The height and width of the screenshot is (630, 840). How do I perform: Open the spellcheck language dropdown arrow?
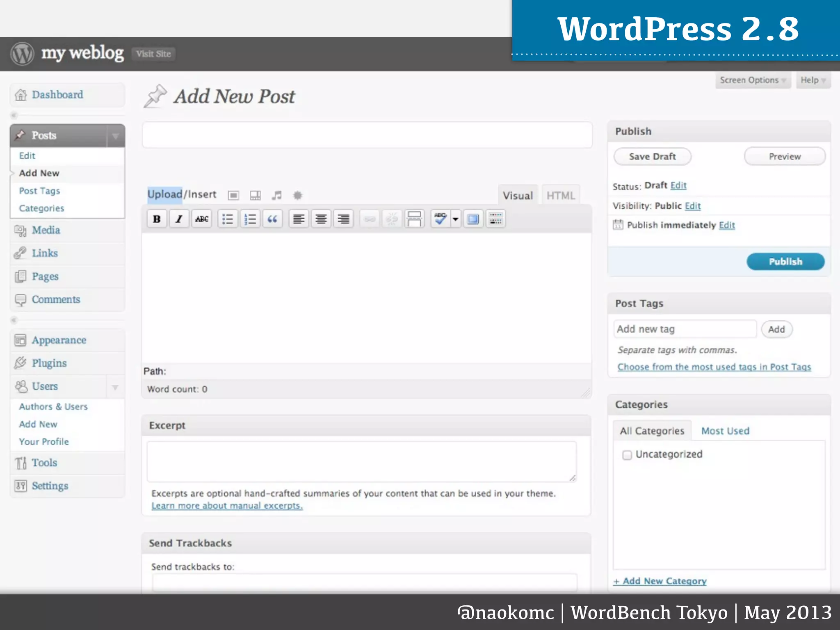coord(455,219)
